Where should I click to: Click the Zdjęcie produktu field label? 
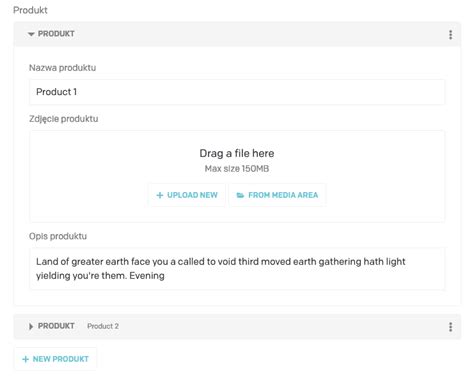pyautogui.click(x=64, y=119)
